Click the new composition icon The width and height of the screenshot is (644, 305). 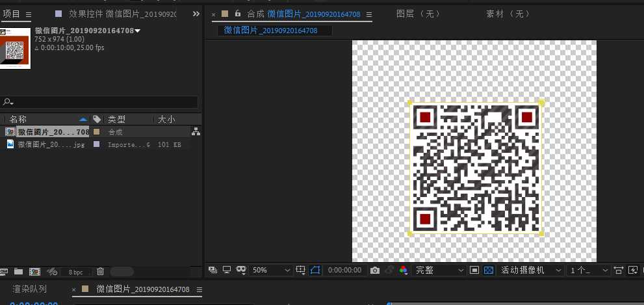coord(35,272)
